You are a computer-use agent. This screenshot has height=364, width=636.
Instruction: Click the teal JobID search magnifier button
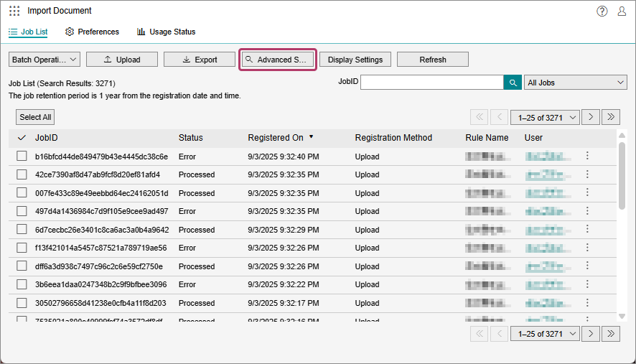pyautogui.click(x=513, y=83)
